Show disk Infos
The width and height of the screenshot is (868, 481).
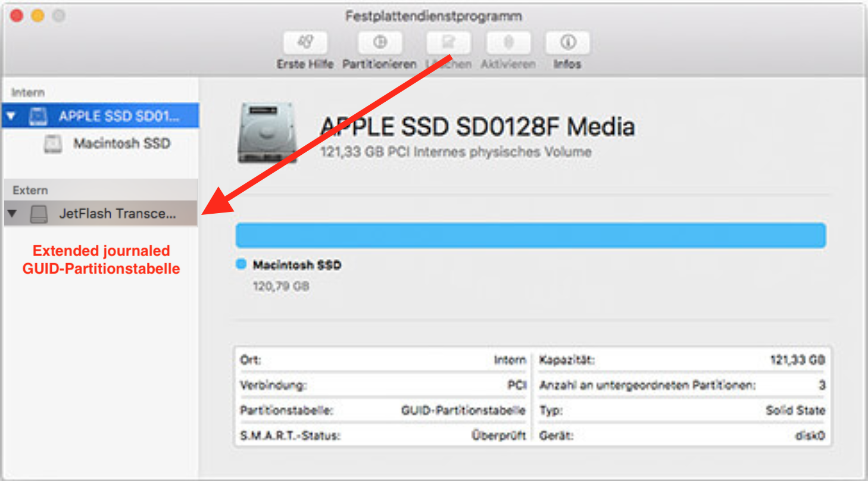[567, 43]
